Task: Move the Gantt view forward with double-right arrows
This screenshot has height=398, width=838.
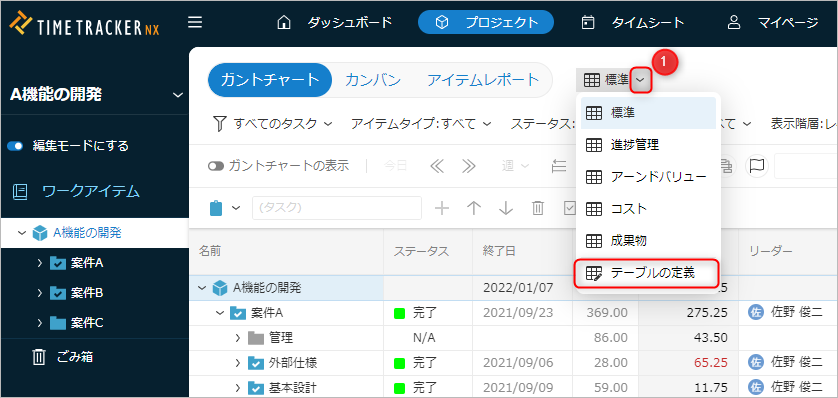Action: [x=469, y=166]
